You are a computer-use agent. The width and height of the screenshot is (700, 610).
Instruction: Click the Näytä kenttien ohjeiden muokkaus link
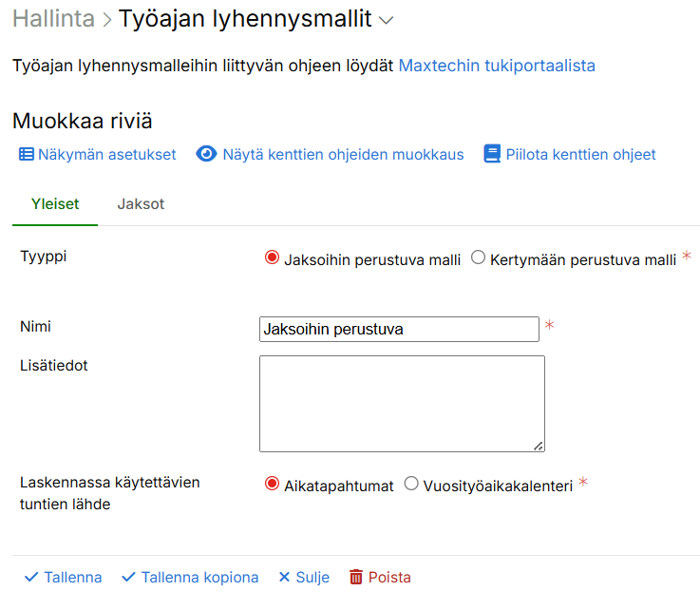coord(343,154)
